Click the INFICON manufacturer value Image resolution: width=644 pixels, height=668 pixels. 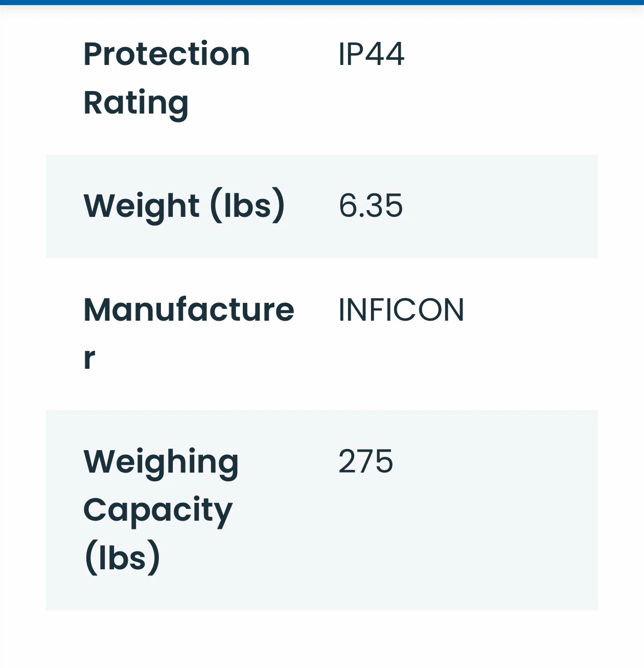pos(401,310)
